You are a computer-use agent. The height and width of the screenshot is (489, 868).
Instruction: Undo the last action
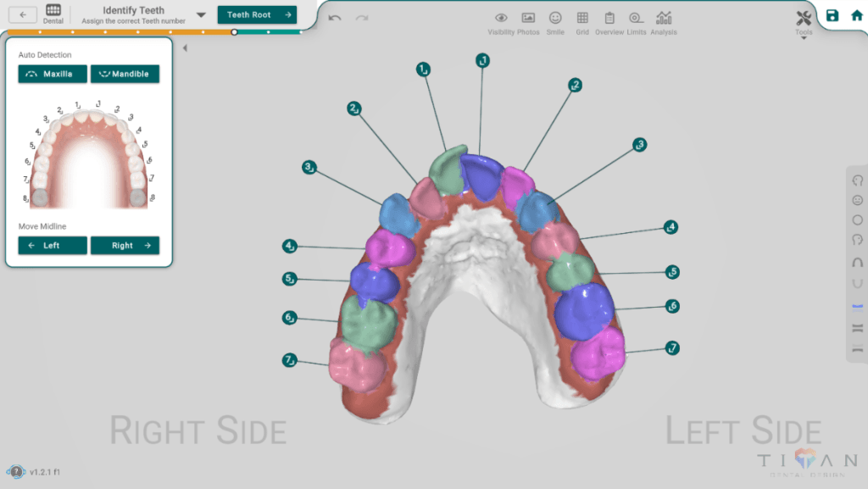tap(334, 18)
